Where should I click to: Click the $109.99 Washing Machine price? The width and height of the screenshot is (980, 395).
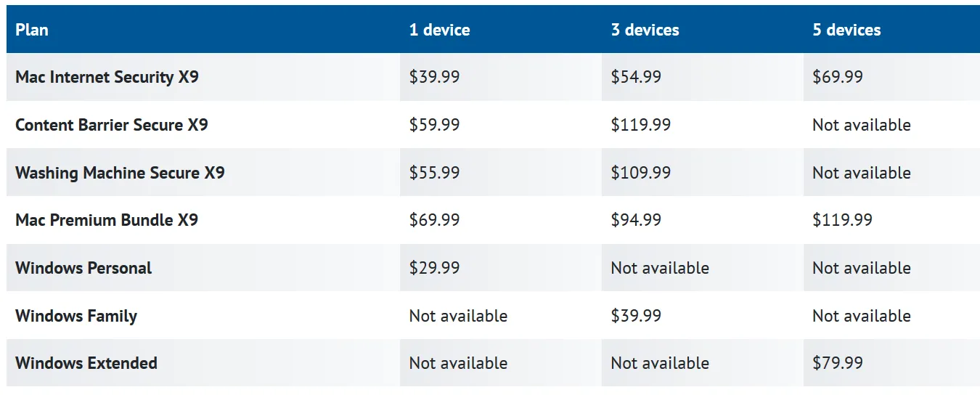click(641, 173)
